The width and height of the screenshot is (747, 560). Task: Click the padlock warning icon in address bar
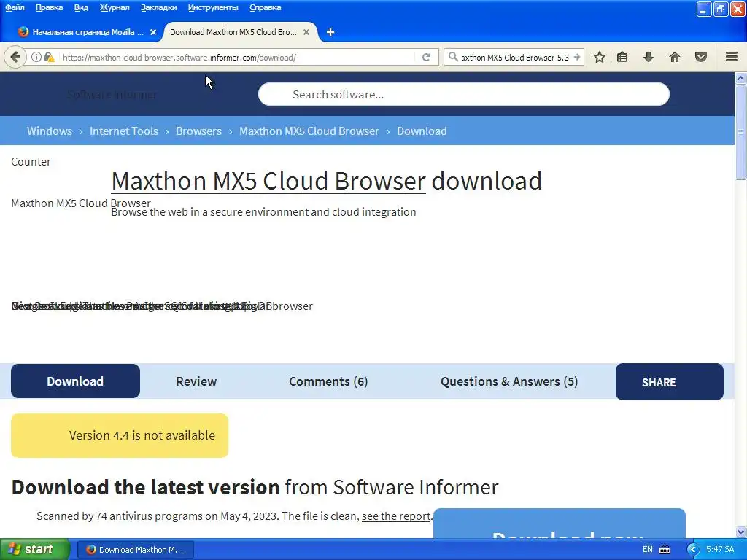(49, 57)
